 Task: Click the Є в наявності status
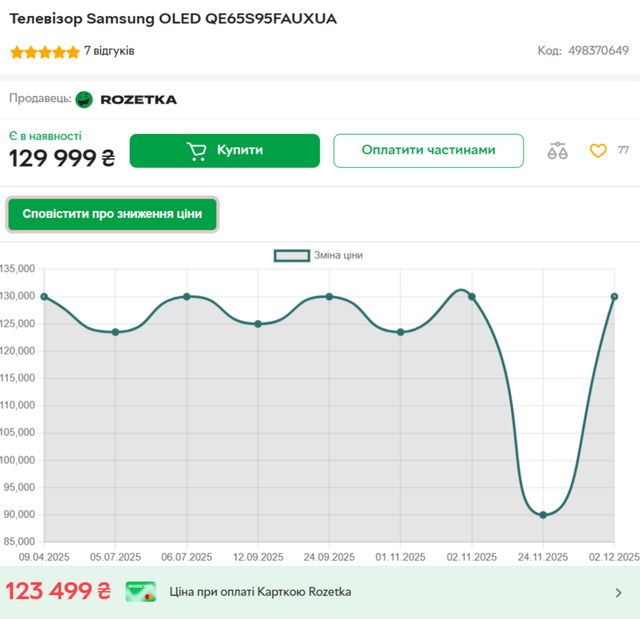[45, 136]
